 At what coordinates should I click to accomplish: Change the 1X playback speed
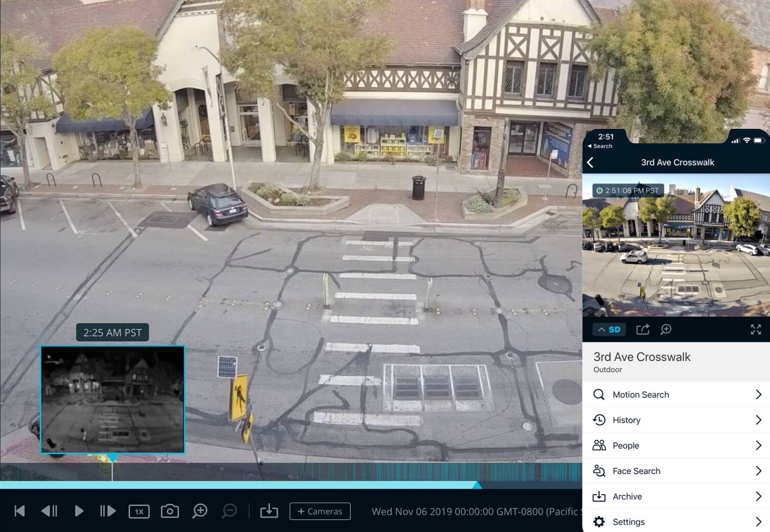(x=139, y=511)
